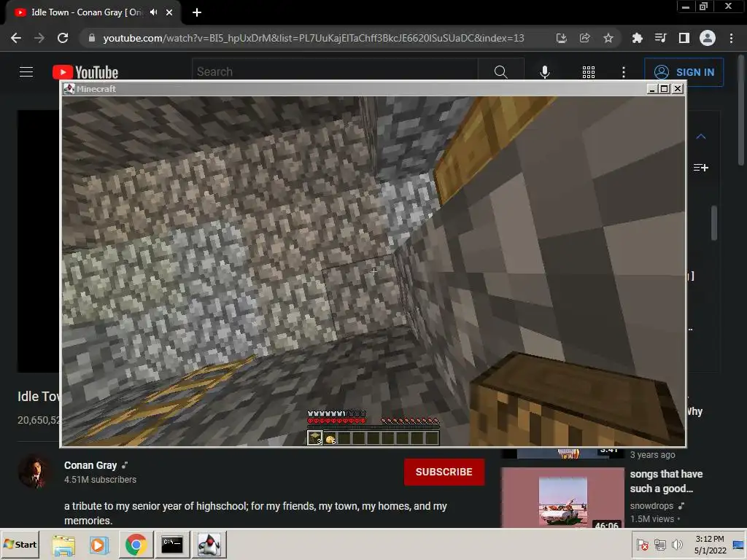The width and height of the screenshot is (747, 560).
Task: Click the YouTube page vertical scrollbar
Action: tap(741, 109)
